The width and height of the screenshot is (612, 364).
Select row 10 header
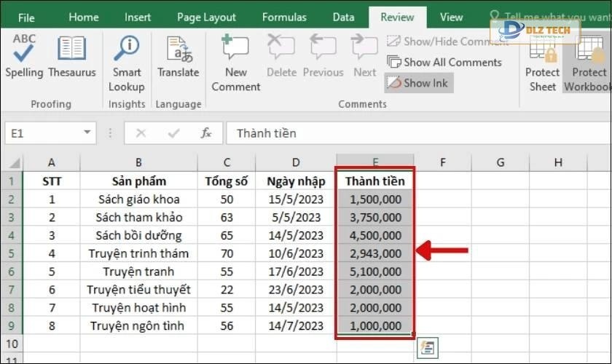pyautogui.click(x=12, y=344)
